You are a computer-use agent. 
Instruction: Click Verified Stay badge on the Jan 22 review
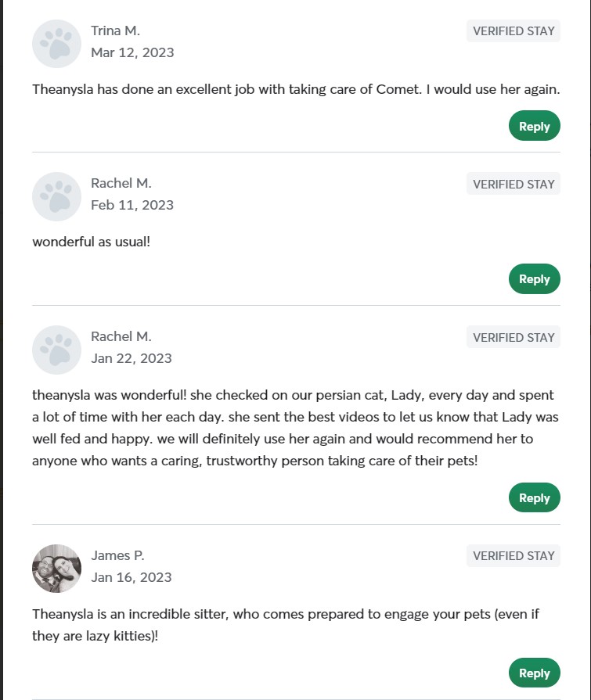[514, 338]
